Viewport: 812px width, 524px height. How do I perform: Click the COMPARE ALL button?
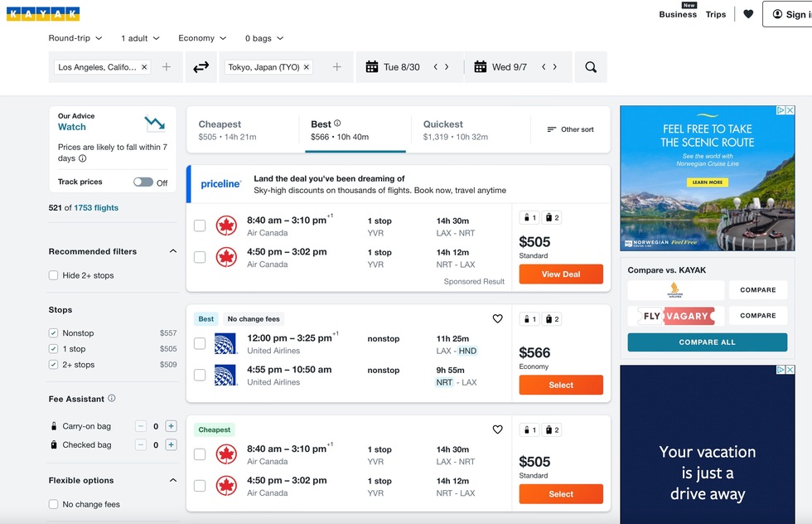[708, 342]
